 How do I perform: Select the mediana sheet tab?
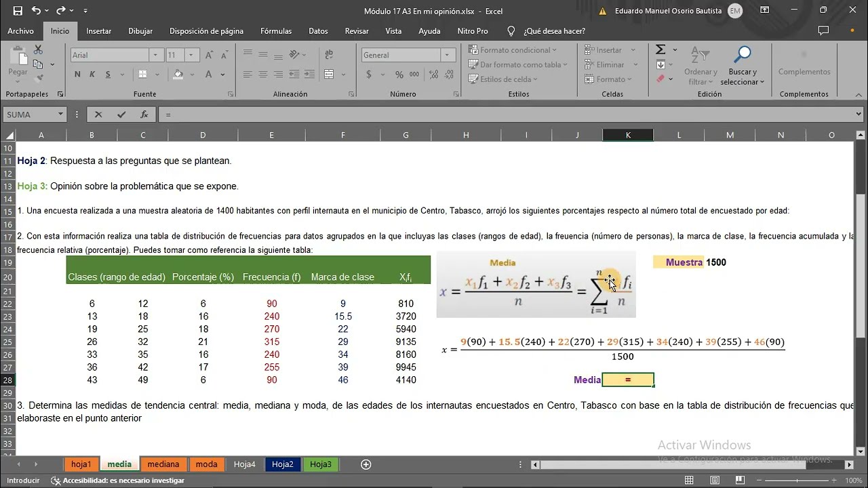(163, 464)
